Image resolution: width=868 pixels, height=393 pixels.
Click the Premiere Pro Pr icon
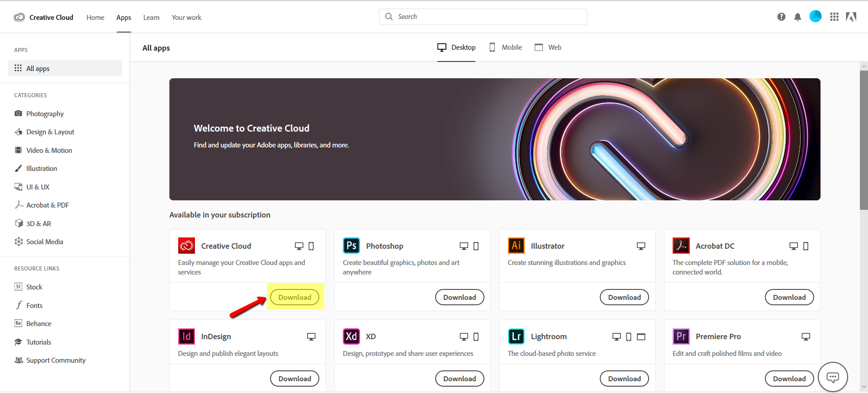tap(681, 336)
